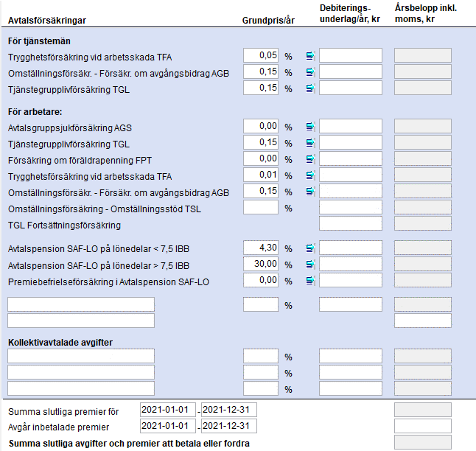Click transfer arrow icon for SAF-LO < 7,5 IBB
476x451 pixels.
click(x=310, y=248)
